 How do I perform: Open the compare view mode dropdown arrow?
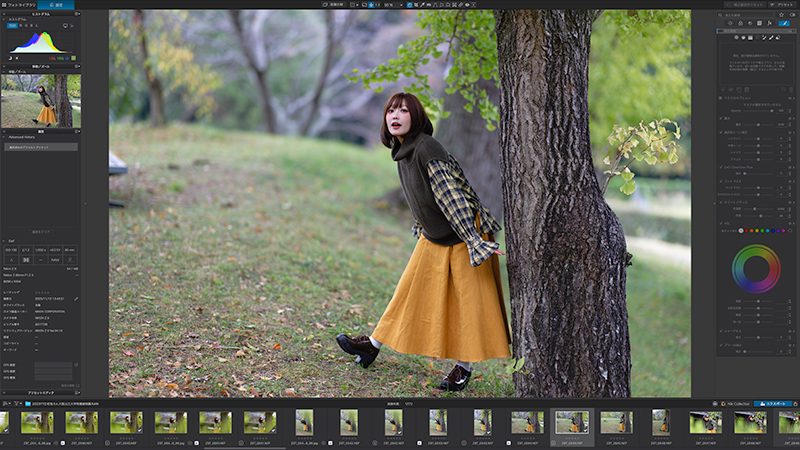tap(358, 5)
